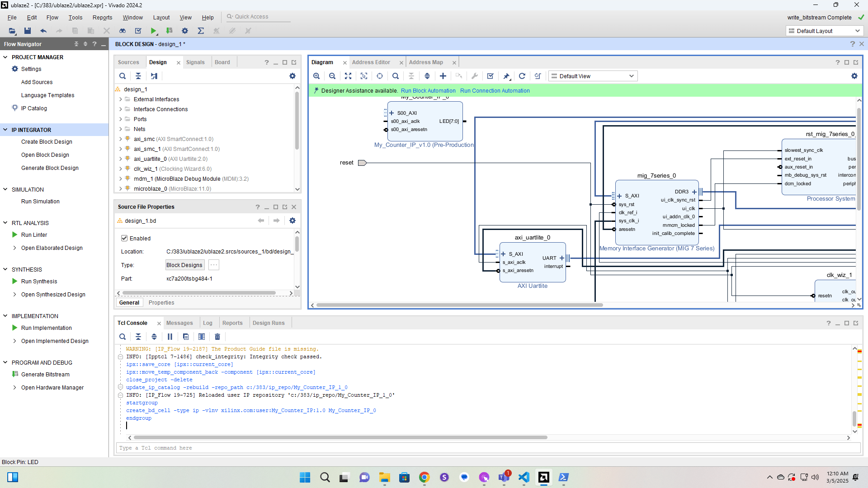
Task: Click the Add IP plus icon in the Diagram toolbar
Action: pyautogui.click(x=443, y=76)
